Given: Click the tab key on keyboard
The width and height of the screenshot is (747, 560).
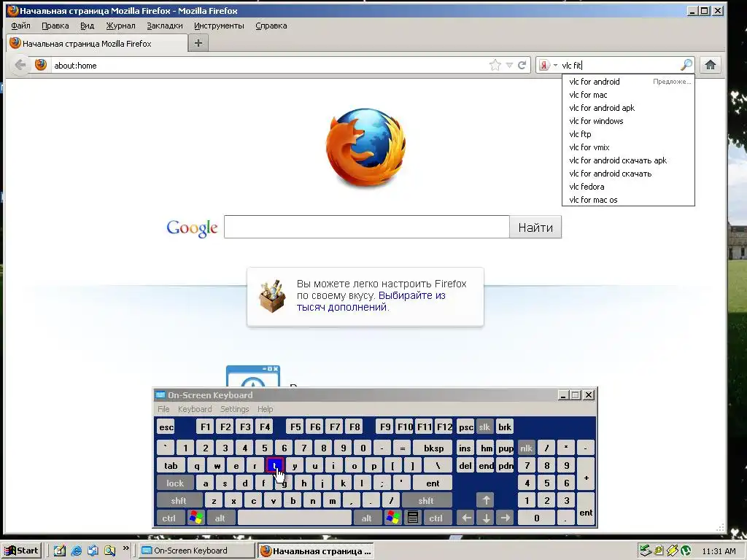Looking at the screenshot, I should (171, 465).
